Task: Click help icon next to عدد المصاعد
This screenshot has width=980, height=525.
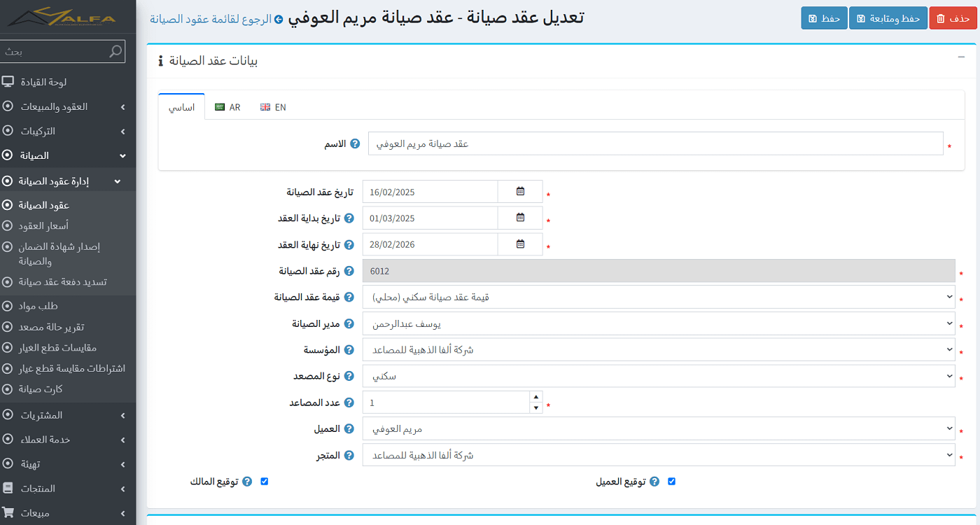Action: (x=349, y=403)
